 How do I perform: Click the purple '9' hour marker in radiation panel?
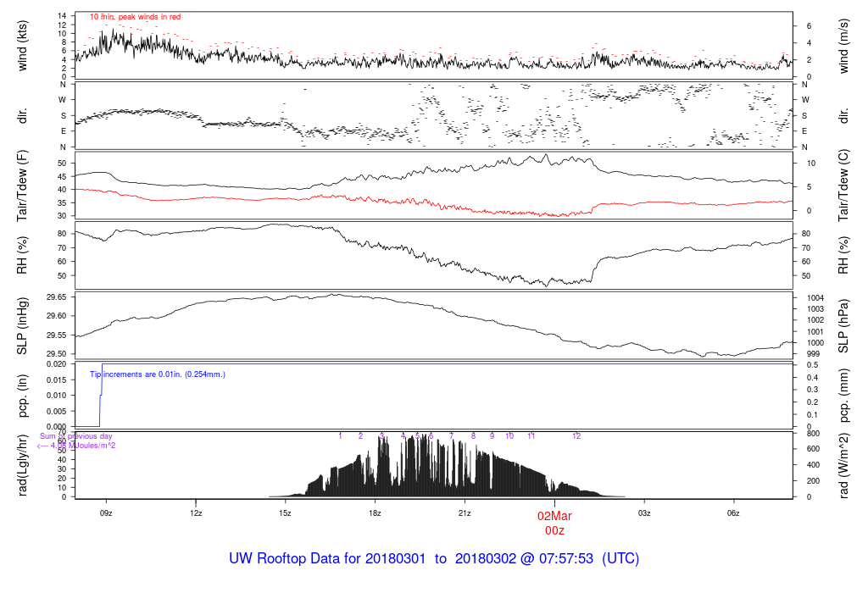[492, 436]
